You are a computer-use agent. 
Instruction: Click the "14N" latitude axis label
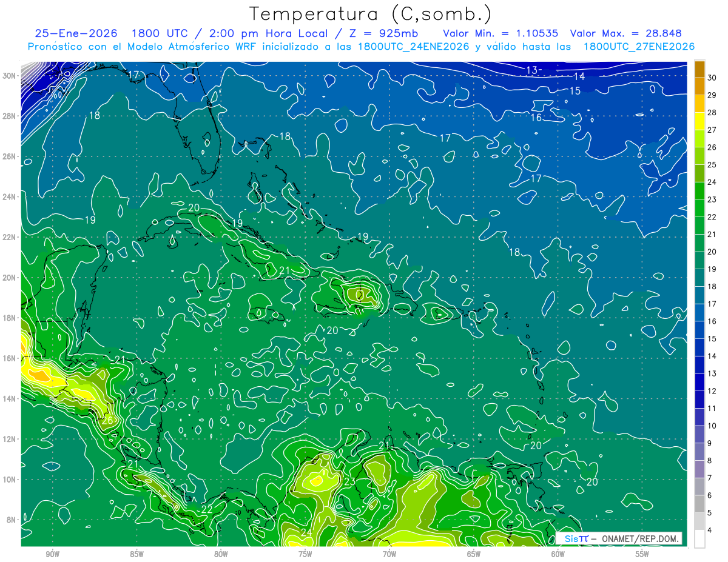[10, 399]
